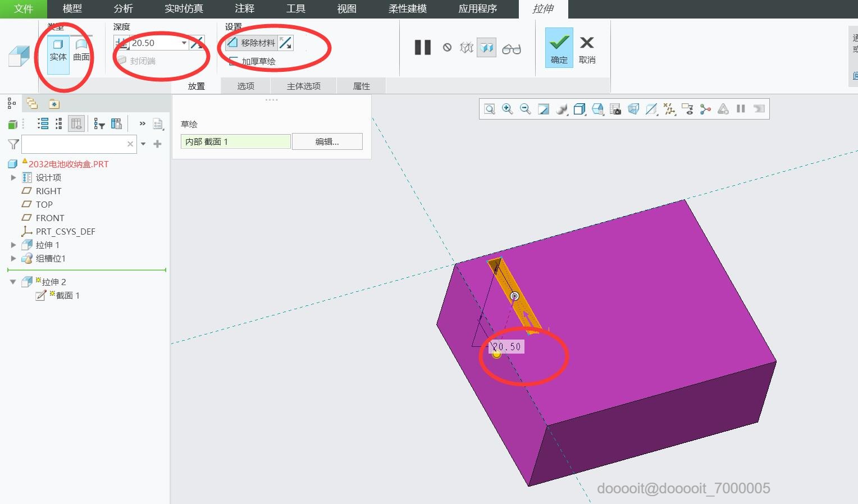Select the RIGHT datum plane

[48, 191]
